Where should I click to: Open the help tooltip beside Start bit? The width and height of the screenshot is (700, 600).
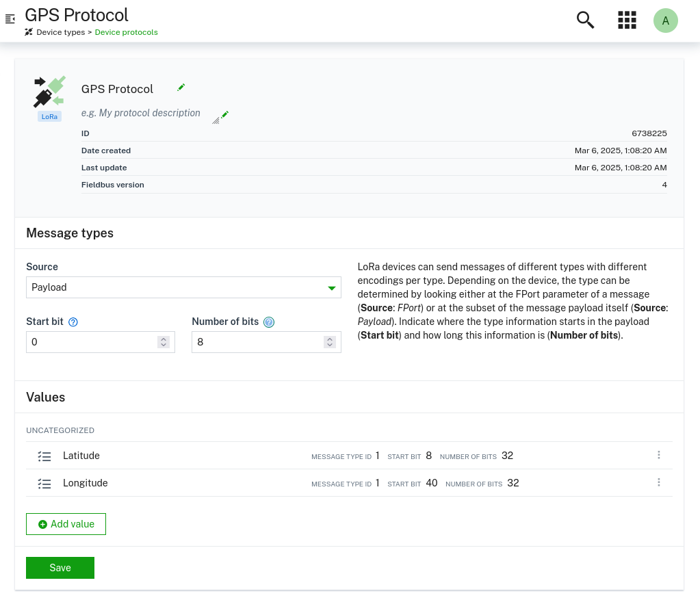tap(73, 322)
